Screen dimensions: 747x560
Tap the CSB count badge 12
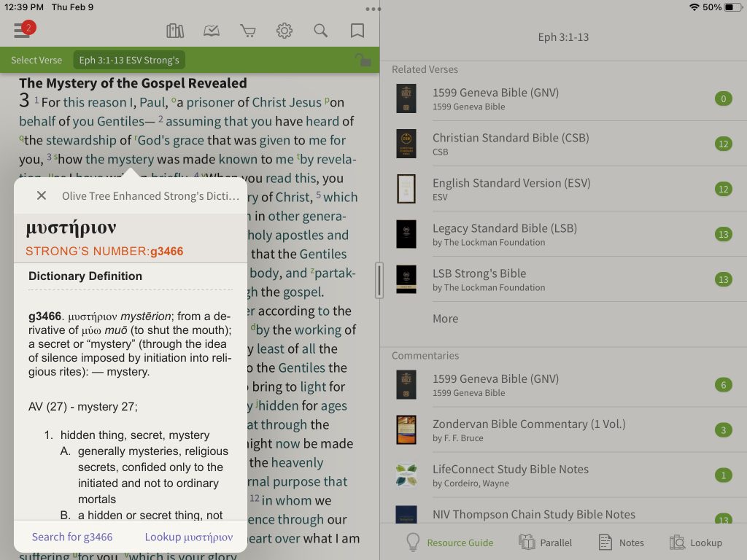coord(723,144)
